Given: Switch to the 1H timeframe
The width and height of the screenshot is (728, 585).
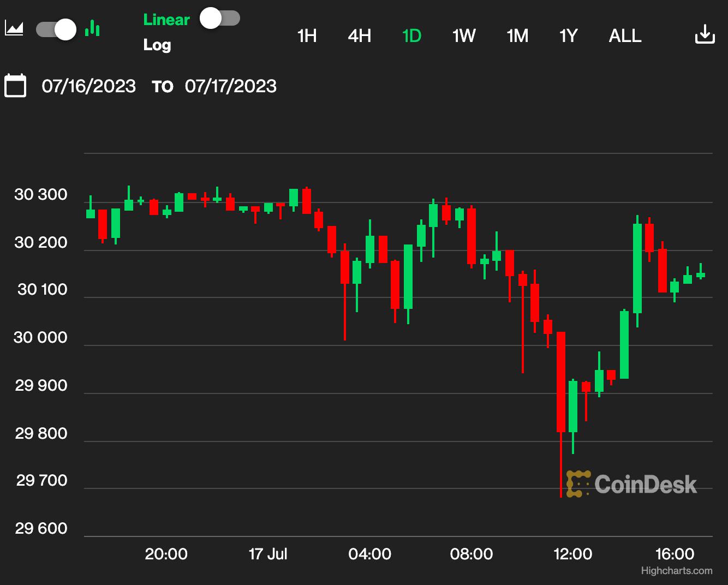Looking at the screenshot, I should 307,36.
